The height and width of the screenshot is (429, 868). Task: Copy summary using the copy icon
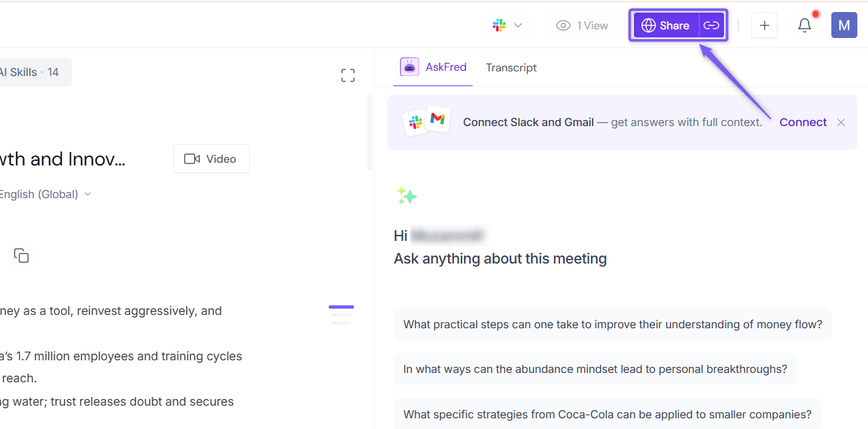coord(21,256)
